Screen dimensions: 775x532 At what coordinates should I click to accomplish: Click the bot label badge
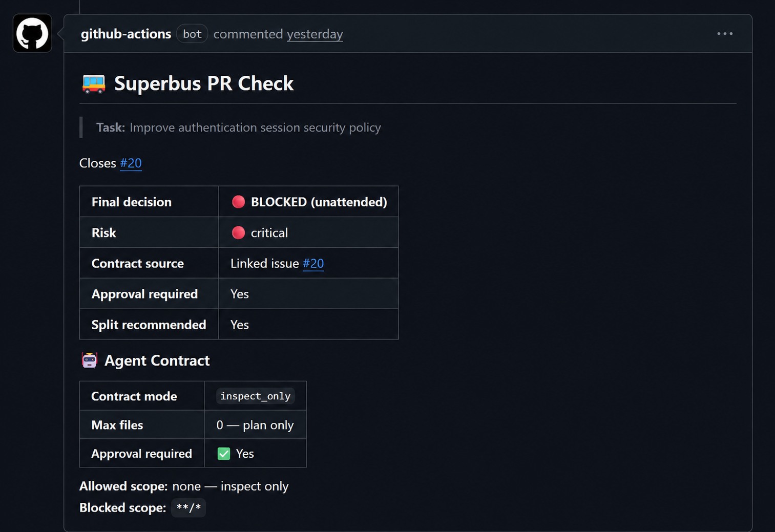click(x=192, y=34)
